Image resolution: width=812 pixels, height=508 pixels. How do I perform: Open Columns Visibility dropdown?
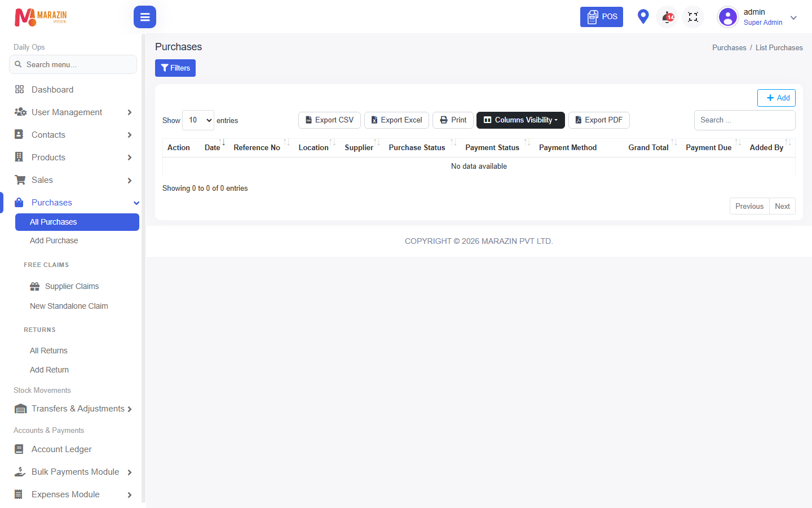coord(520,120)
